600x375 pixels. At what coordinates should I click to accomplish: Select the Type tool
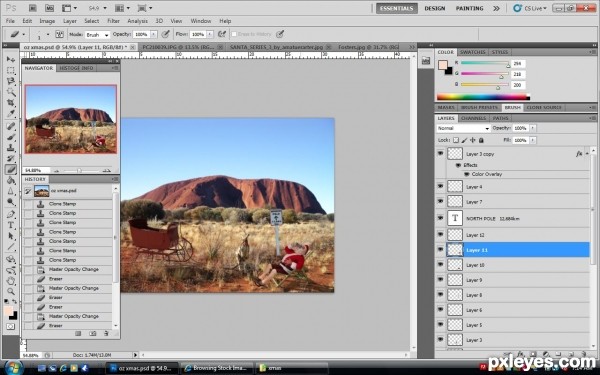11,225
